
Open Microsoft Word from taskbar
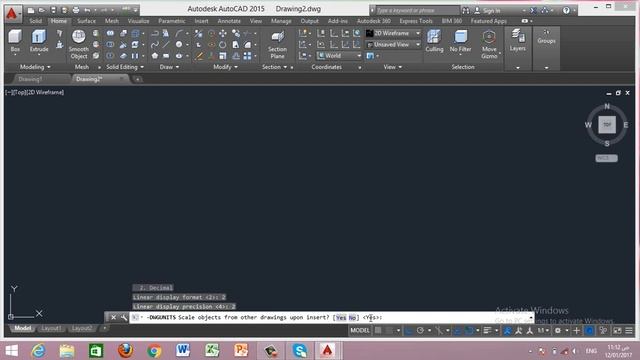(183, 351)
